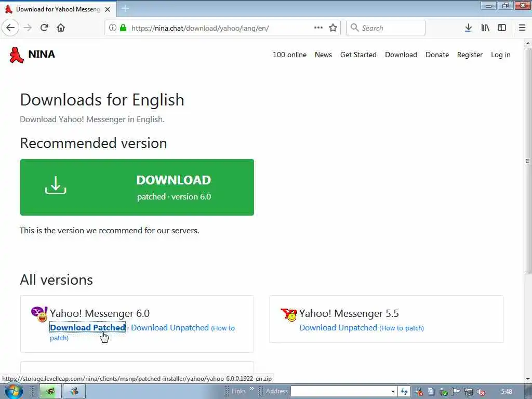Click the 100 online nav item
532x399 pixels.
pos(289,55)
